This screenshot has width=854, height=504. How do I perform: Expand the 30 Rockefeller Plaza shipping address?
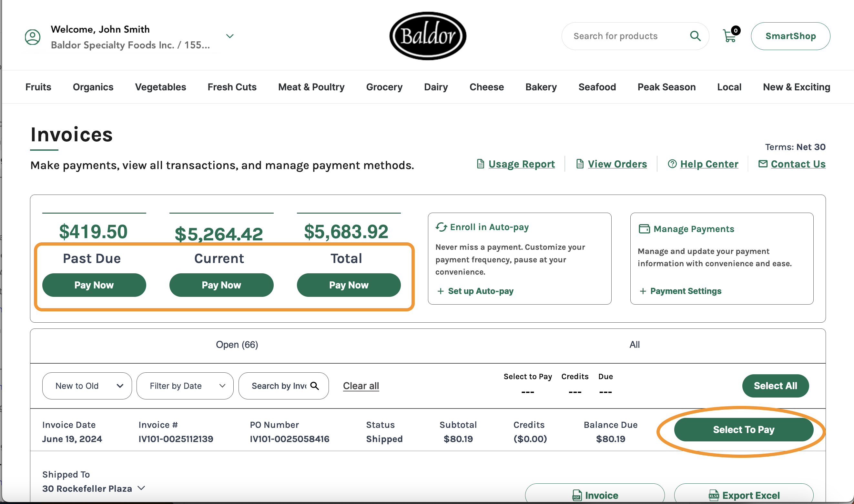[141, 488]
